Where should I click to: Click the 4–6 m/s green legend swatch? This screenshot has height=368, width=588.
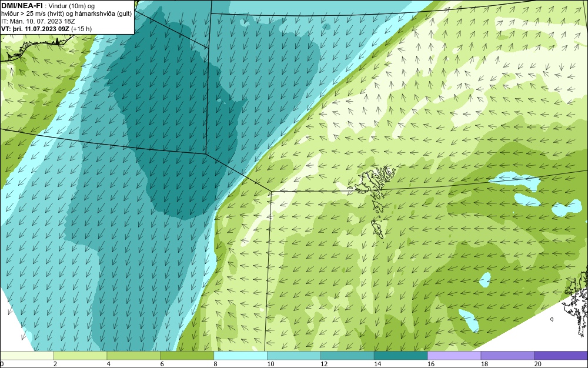[x=133, y=356]
